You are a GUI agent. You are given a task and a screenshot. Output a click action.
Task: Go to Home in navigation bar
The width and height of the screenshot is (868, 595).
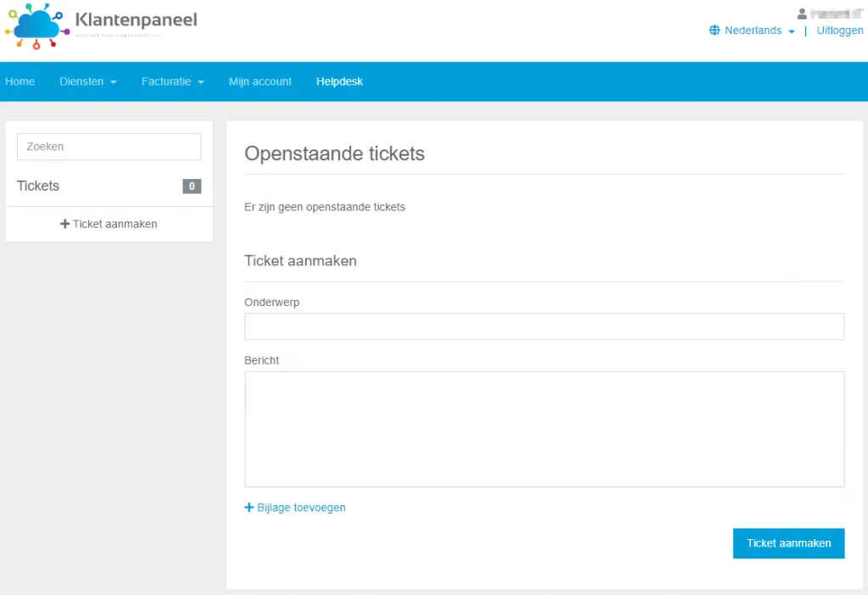coord(20,81)
